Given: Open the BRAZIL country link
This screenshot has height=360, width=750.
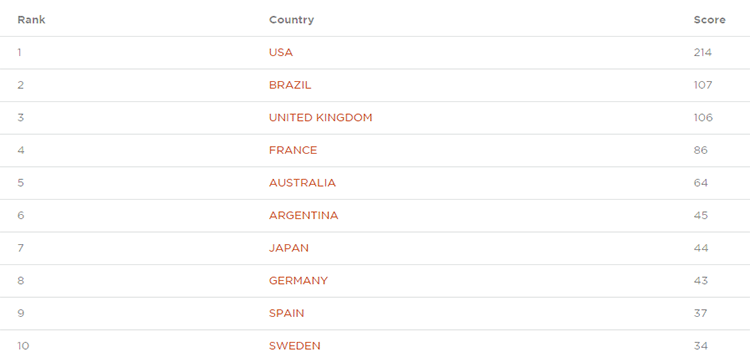Looking at the screenshot, I should pyautogui.click(x=290, y=85).
